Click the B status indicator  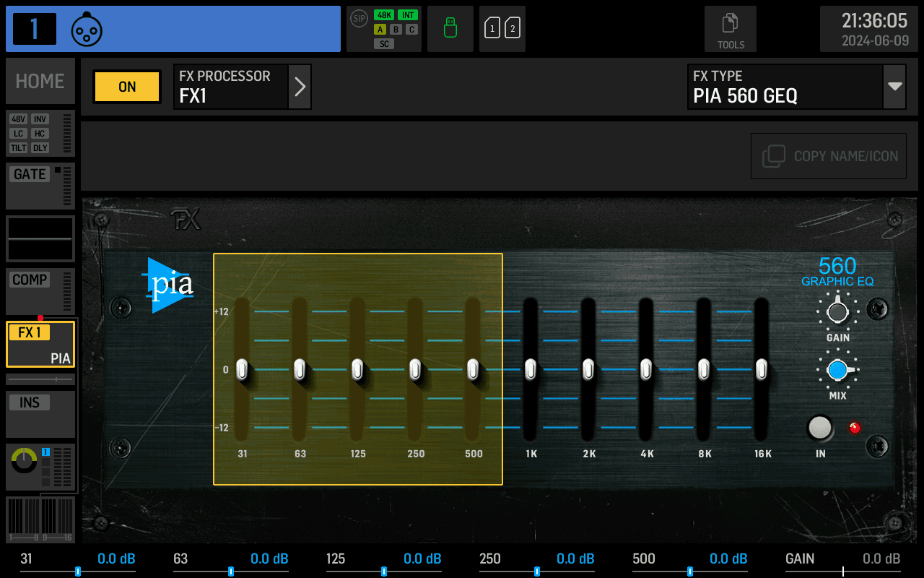tap(396, 30)
